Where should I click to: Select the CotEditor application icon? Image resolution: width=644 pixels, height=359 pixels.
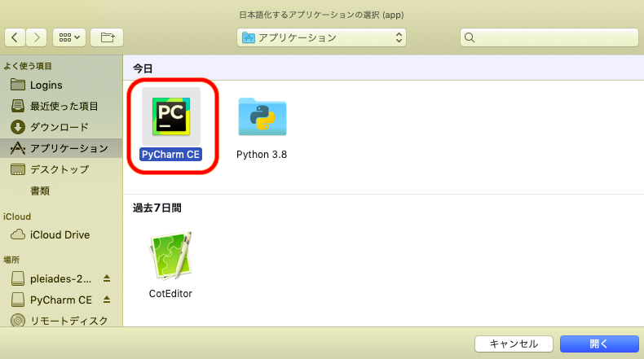point(171,255)
